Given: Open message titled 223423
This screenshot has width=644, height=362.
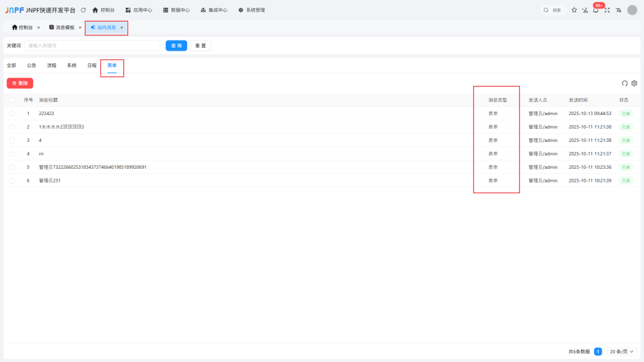Looking at the screenshot, I should pos(47,113).
